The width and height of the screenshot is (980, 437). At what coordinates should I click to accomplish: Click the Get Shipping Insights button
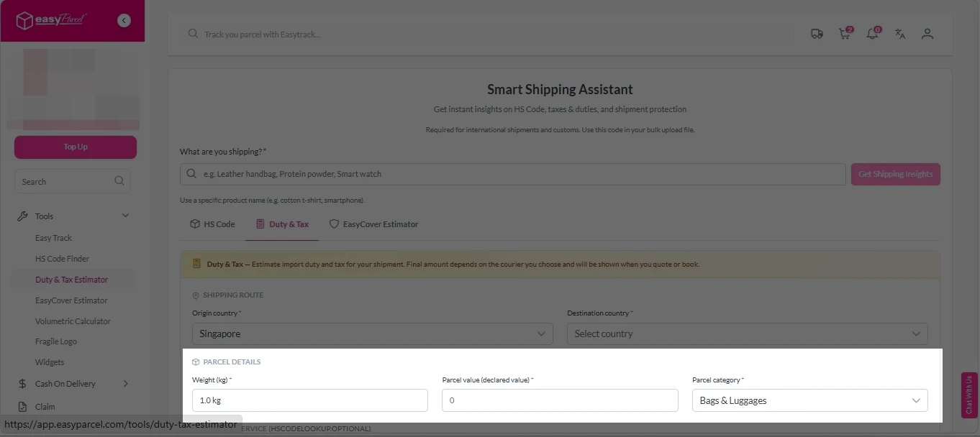(x=895, y=174)
